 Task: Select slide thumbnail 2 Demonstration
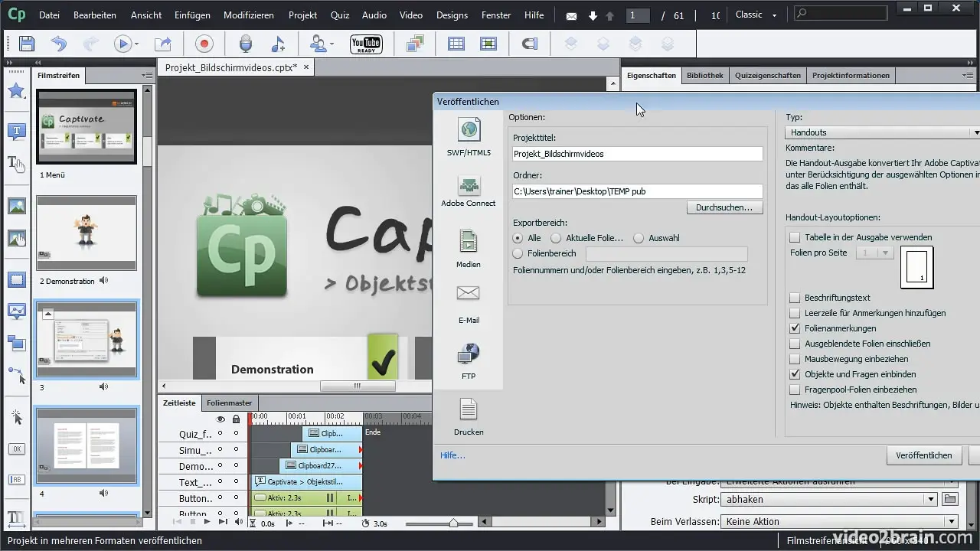point(87,233)
